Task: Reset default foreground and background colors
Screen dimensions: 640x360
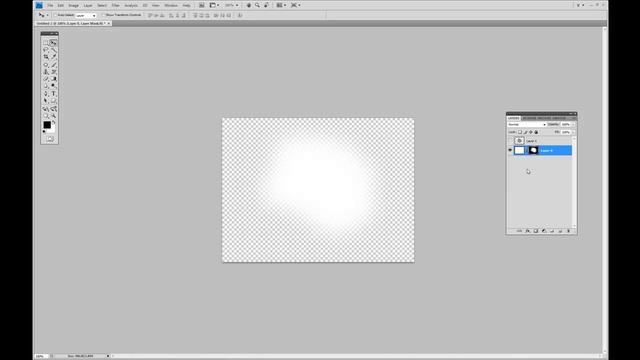Action: click(x=44, y=131)
